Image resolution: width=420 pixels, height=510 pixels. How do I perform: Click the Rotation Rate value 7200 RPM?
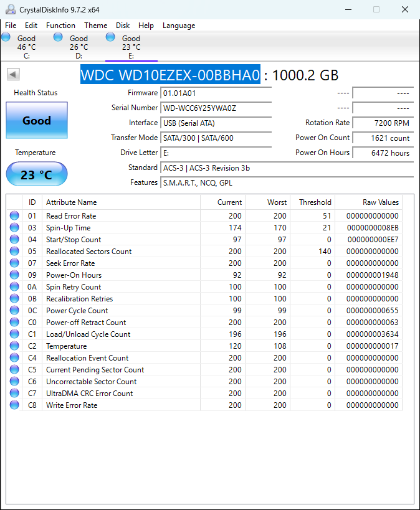point(383,123)
